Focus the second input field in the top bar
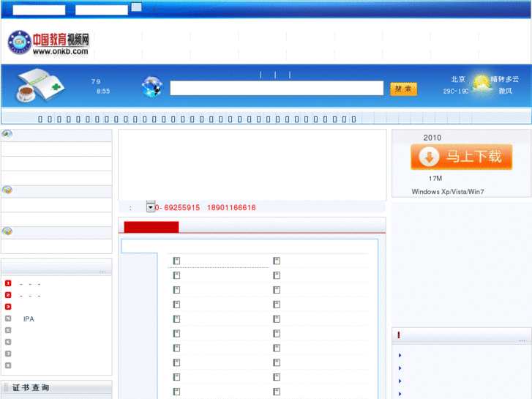 (x=102, y=10)
